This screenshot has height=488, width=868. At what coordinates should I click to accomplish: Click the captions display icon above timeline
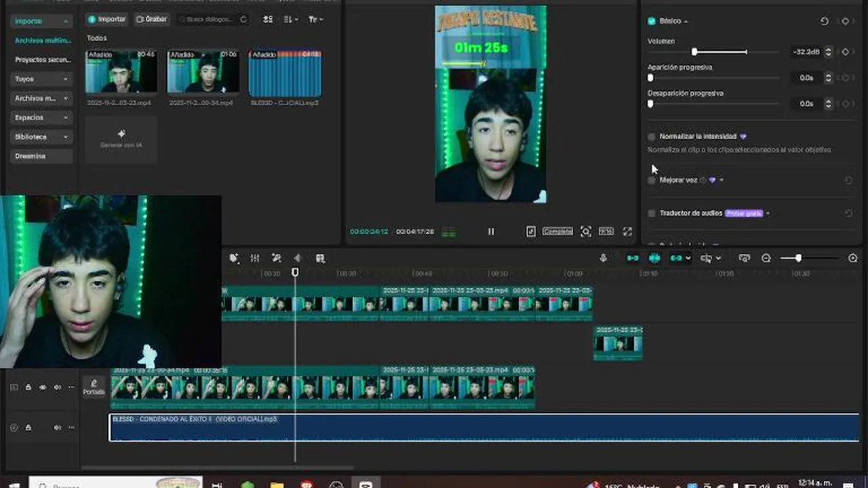(x=745, y=258)
